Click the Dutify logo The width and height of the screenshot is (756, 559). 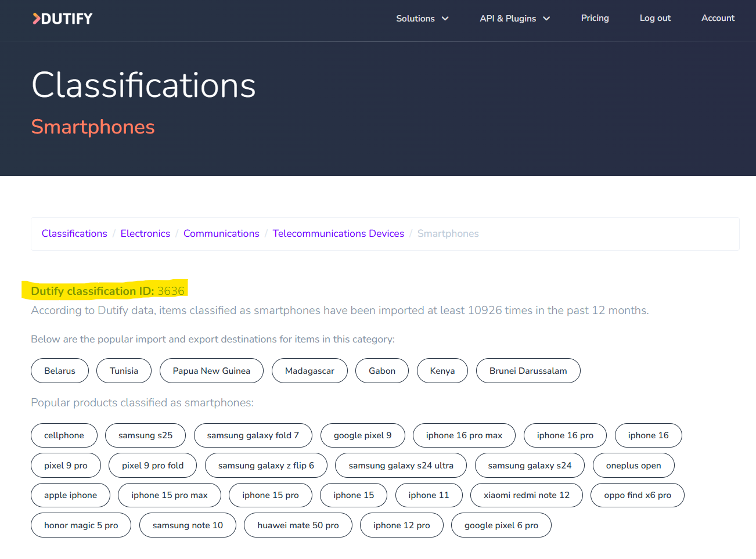tap(63, 19)
